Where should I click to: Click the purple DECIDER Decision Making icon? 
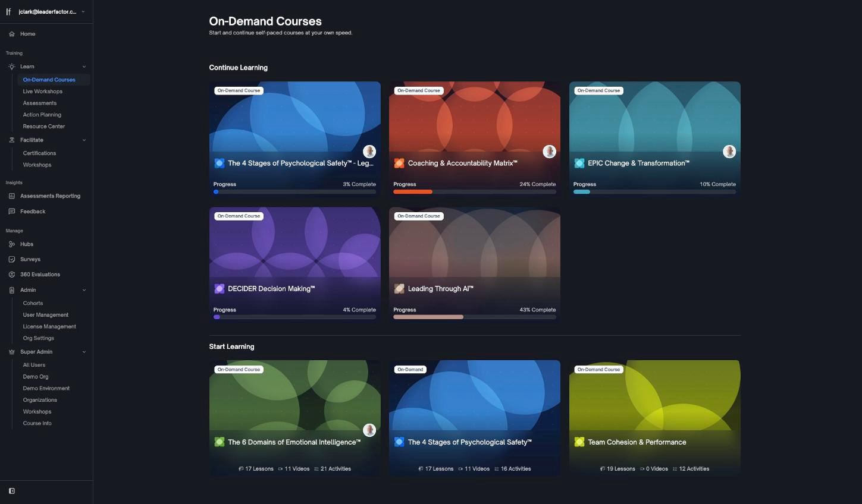point(219,289)
